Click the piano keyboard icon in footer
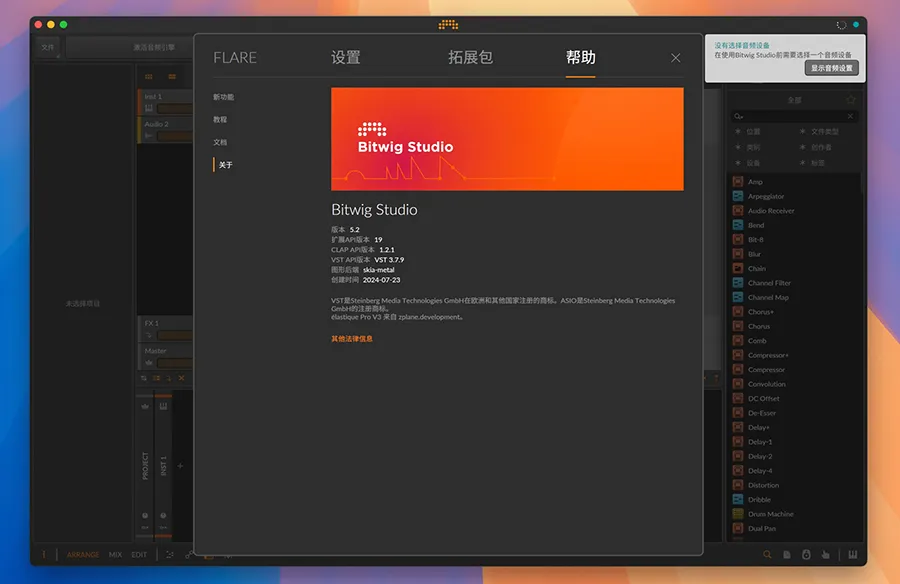 tap(853, 554)
